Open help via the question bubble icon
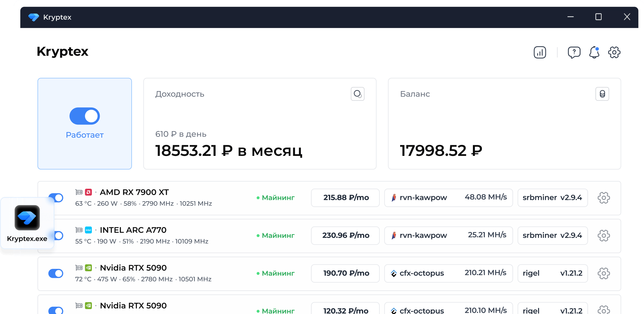The image size is (644, 314). click(x=574, y=52)
